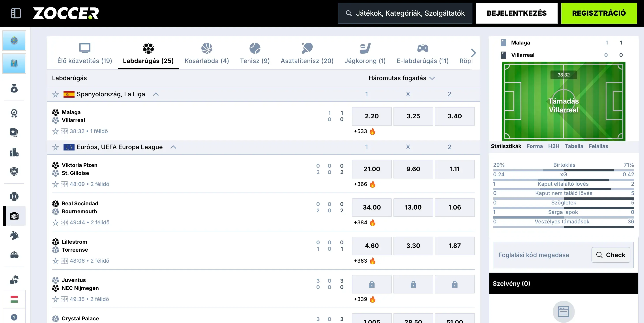
Task: Click the Check booking code button
Action: (611, 255)
